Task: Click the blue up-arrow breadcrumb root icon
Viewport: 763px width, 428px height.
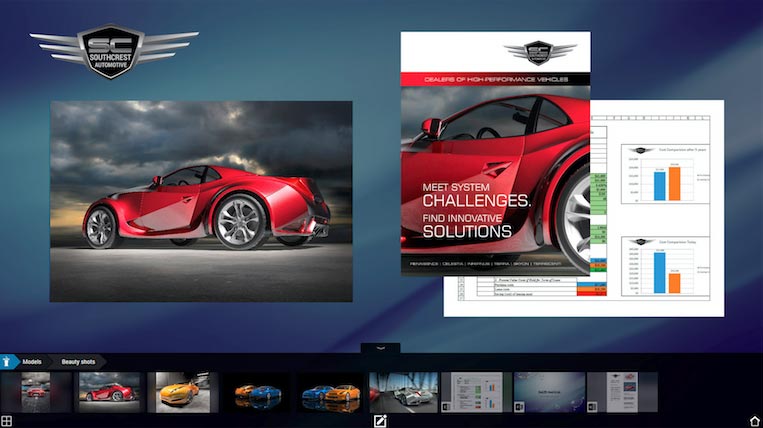Action: (8, 361)
